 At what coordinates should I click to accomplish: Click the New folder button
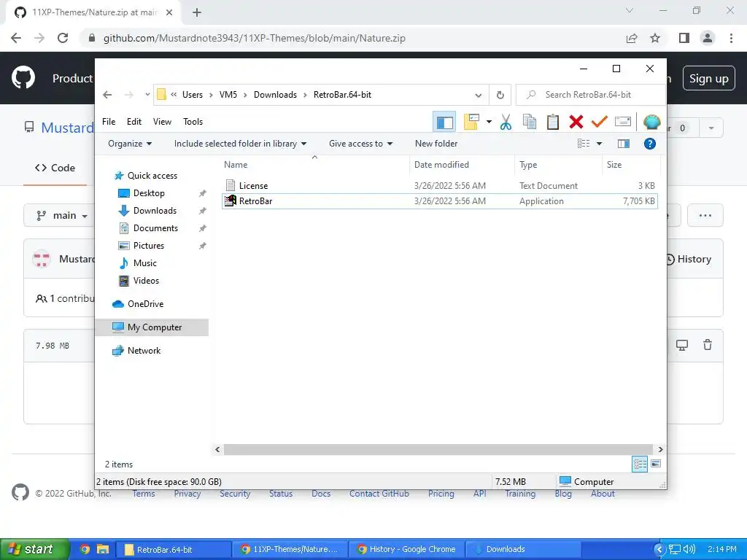[436, 144]
